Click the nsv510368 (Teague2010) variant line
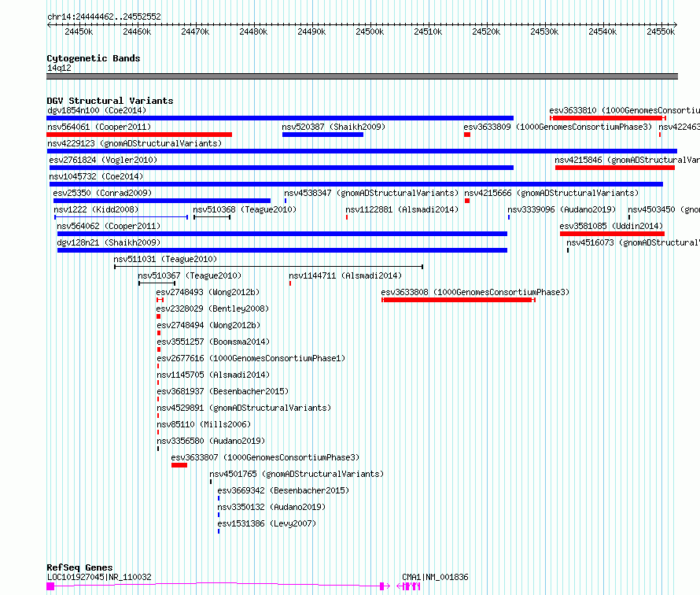The width and height of the screenshot is (700, 595). click(212, 217)
